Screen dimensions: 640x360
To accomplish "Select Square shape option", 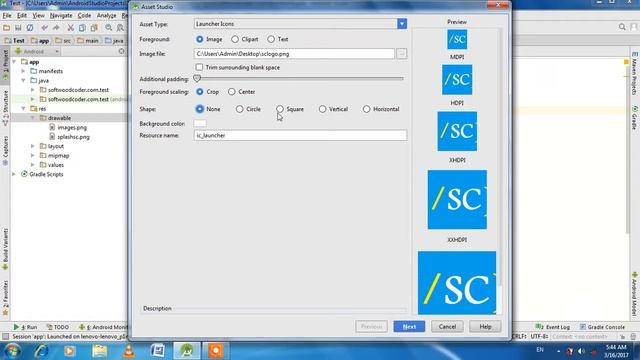I will point(280,109).
